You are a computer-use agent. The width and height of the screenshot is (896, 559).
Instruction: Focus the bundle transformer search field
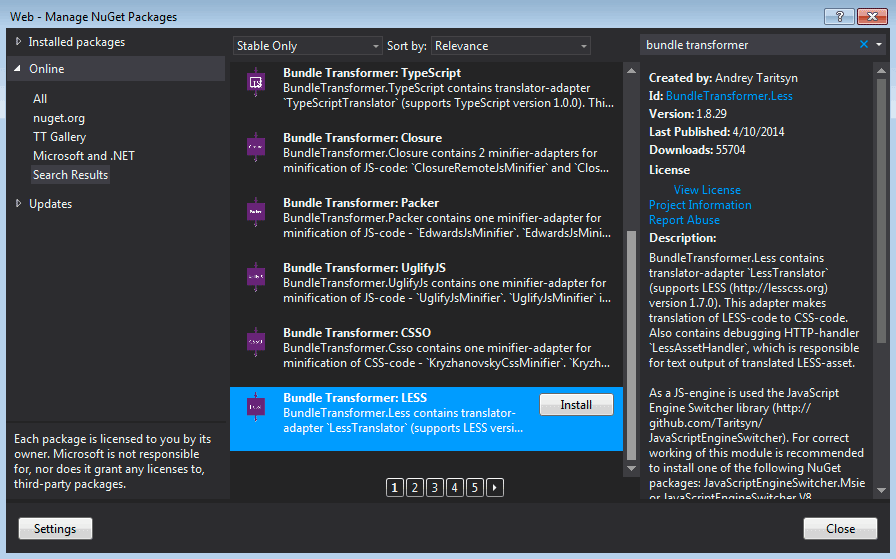coord(749,45)
